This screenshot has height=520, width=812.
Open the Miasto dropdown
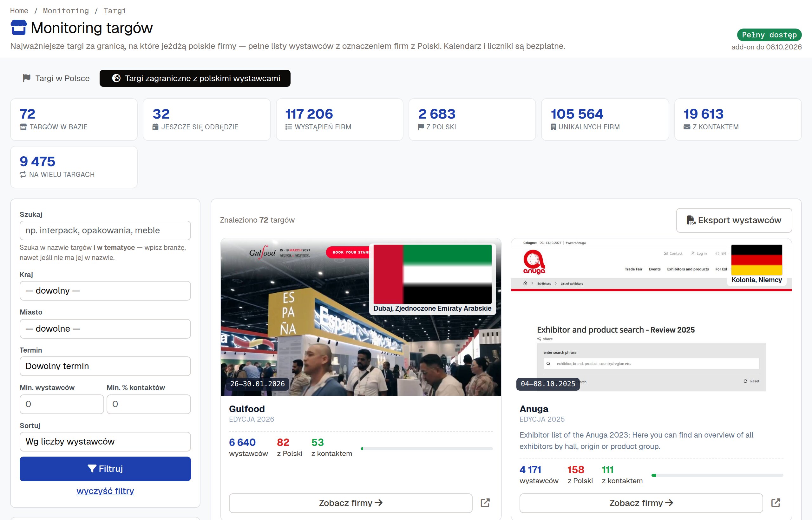105,328
